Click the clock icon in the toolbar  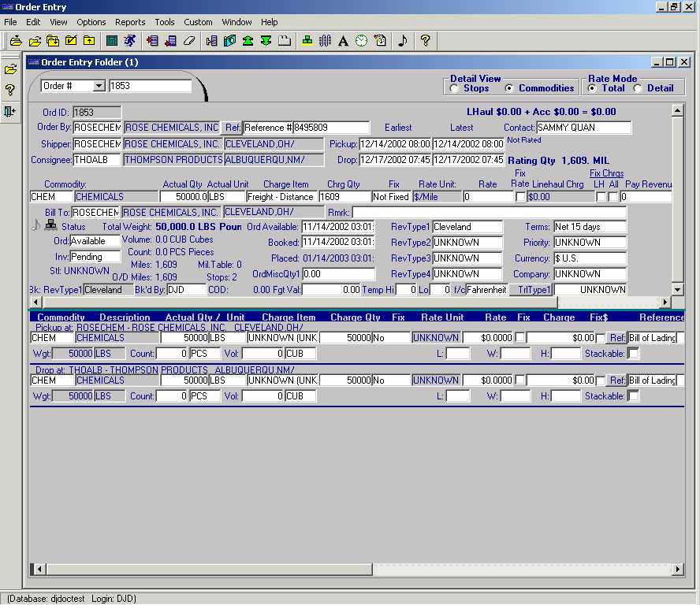pos(361,40)
